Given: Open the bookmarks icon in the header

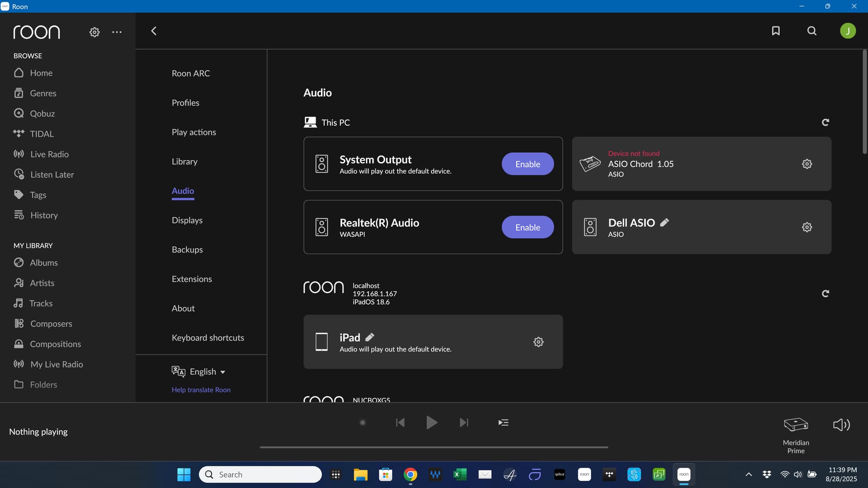Looking at the screenshot, I should pos(776,31).
